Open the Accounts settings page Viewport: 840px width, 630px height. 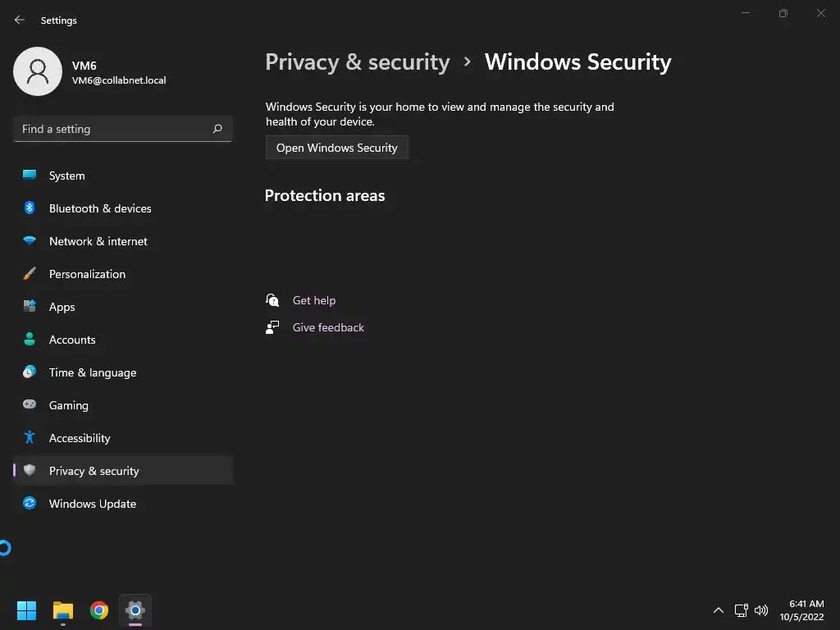click(72, 340)
